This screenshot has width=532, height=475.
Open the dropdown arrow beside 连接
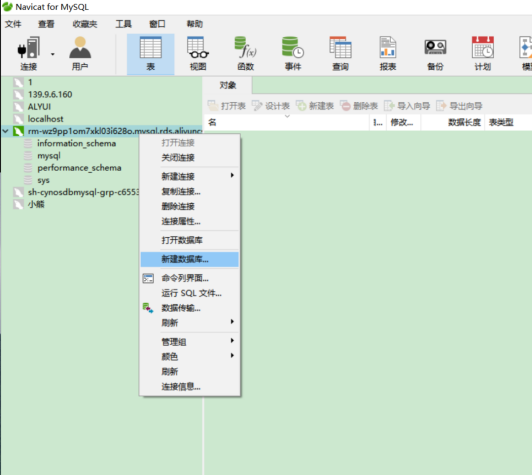(53, 54)
